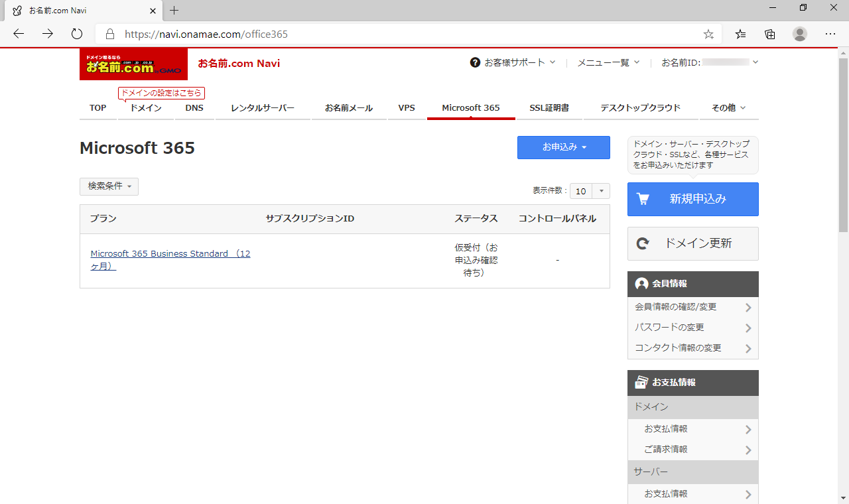Open the お名前ID account dropdown
This screenshot has width=849, height=504.
[x=710, y=62]
